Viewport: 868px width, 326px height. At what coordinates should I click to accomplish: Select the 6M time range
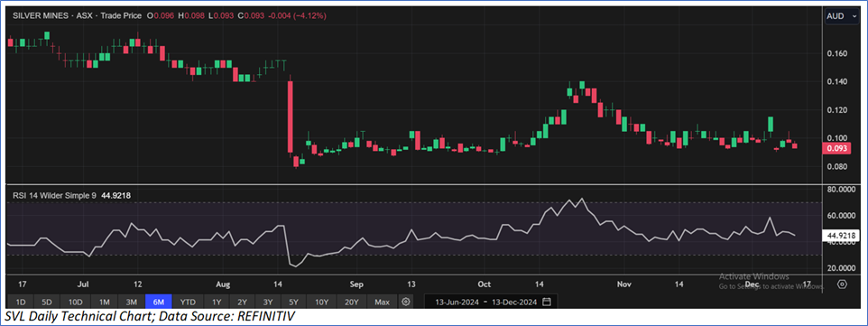pyautogui.click(x=159, y=303)
